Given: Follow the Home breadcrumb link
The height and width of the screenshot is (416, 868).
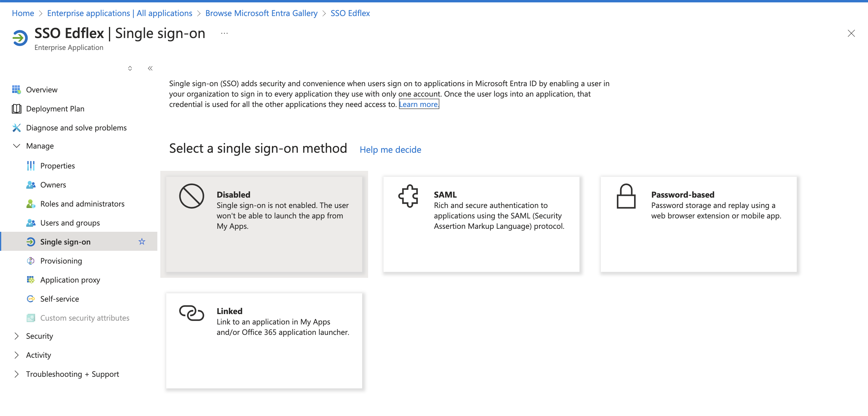Looking at the screenshot, I should tap(23, 13).
